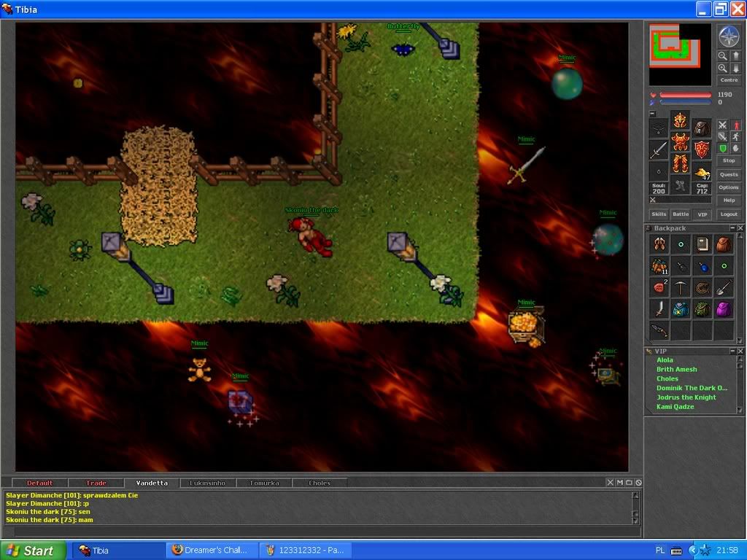Click the Stop button
The width and height of the screenshot is (747, 560).
pyautogui.click(x=729, y=161)
